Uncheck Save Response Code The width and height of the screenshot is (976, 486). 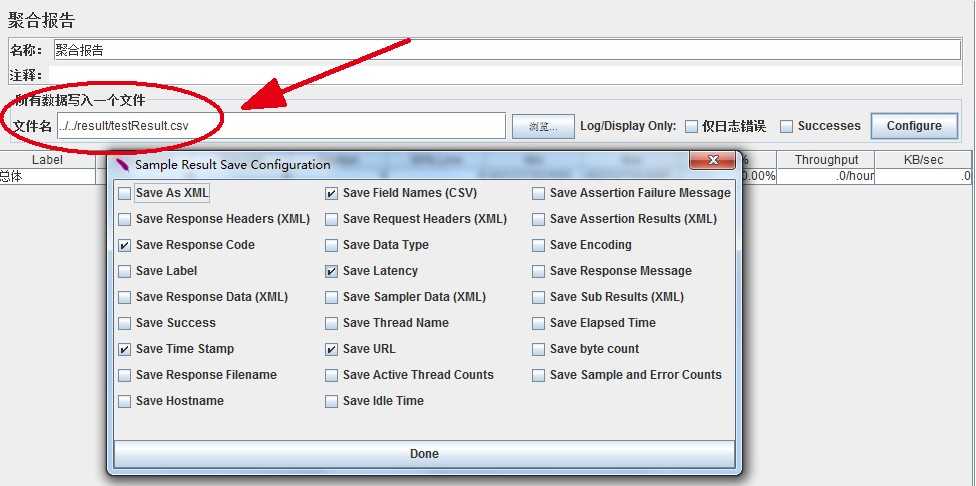click(x=124, y=246)
